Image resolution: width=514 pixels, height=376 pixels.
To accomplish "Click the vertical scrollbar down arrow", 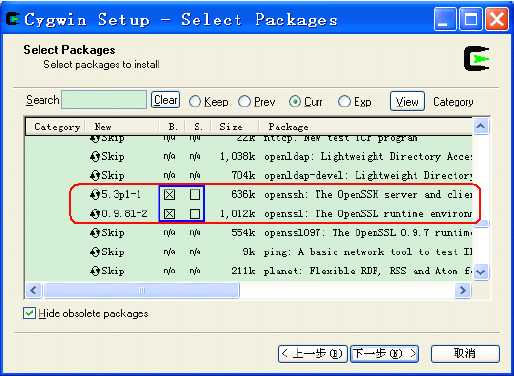I will pos(481,272).
